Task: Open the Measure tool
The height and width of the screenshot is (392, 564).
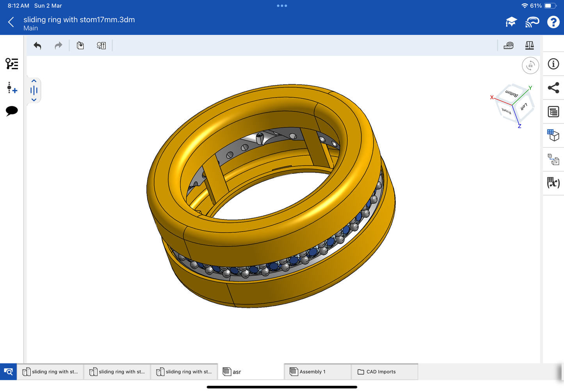Action: pyautogui.click(x=508, y=46)
